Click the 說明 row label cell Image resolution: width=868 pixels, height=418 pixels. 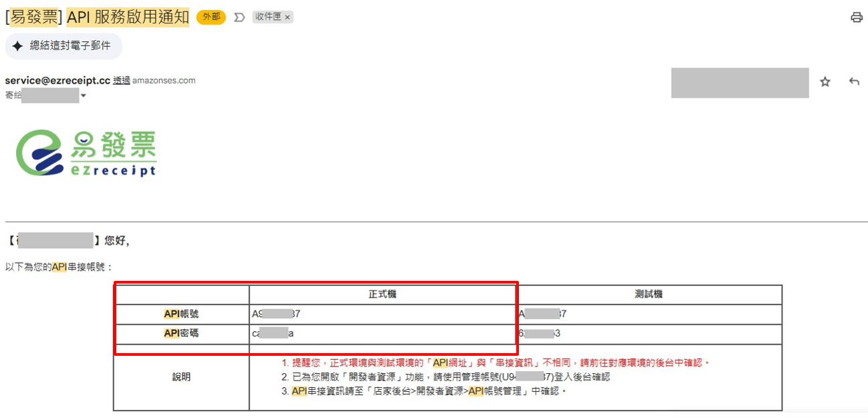pyautogui.click(x=181, y=377)
